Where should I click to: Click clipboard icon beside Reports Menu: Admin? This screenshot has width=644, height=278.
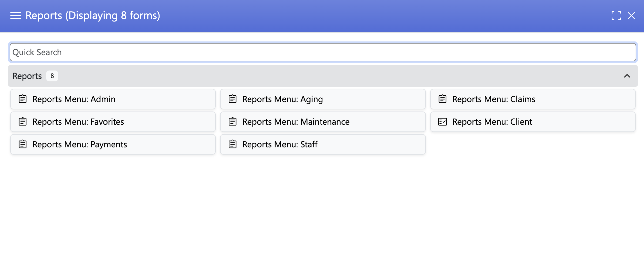point(23,99)
